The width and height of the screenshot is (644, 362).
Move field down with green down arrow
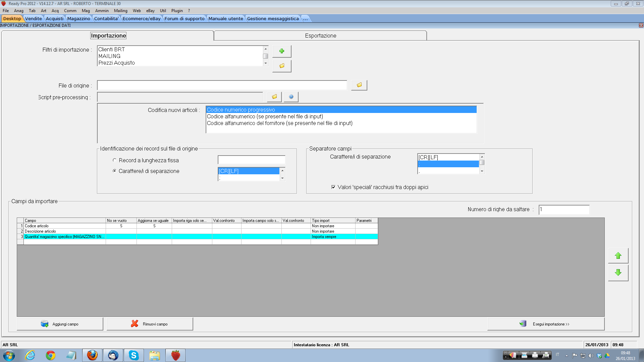point(618,273)
